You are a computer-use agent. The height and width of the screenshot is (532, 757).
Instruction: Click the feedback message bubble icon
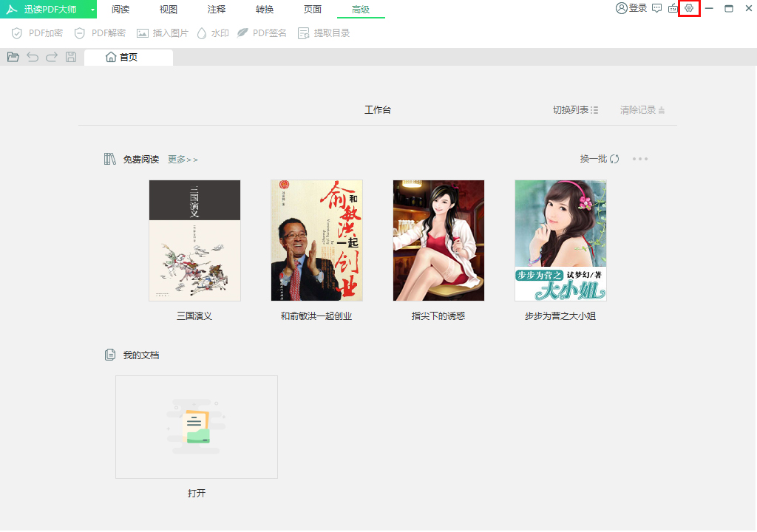[656, 9]
